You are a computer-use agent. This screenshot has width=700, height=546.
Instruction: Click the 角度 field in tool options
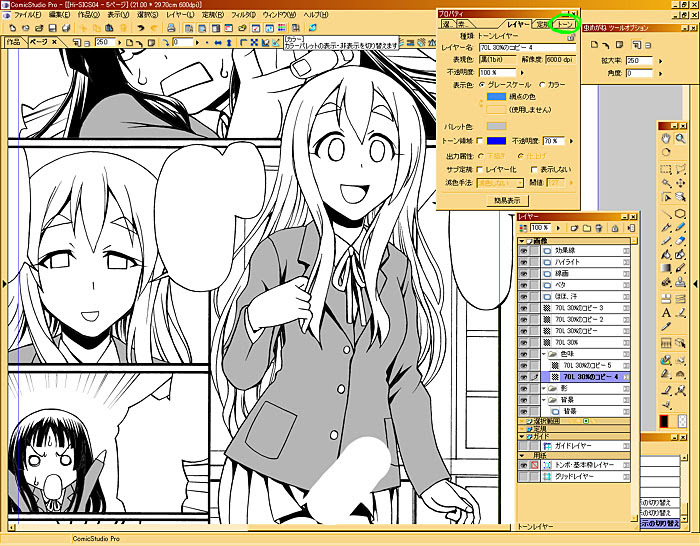point(639,73)
